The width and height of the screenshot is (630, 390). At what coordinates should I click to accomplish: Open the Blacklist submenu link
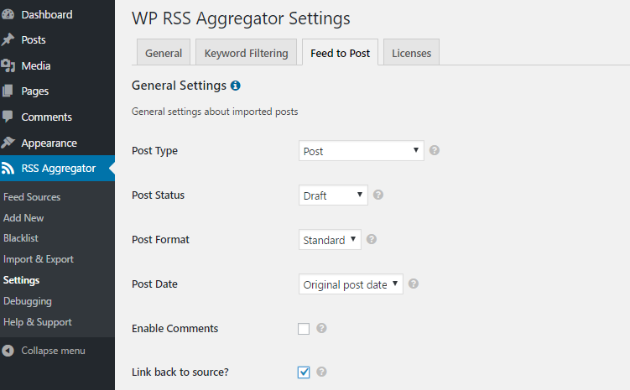[x=20, y=238]
